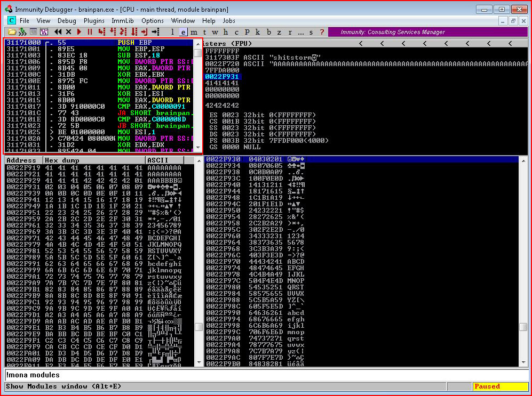Open Memory map with the 'm' button
532x396 pixels.
pos(194,32)
